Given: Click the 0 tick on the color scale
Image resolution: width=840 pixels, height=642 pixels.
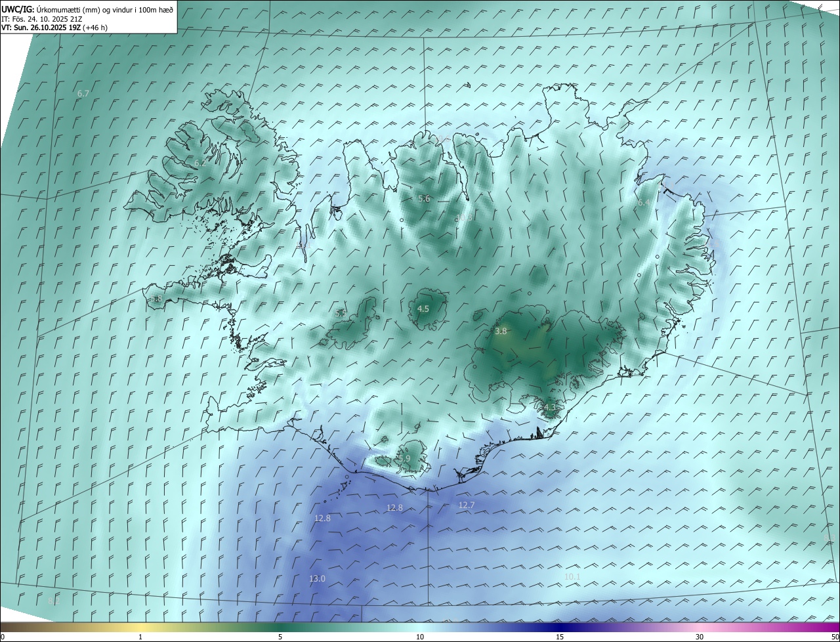Looking at the screenshot, I should (x=3, y=637).
